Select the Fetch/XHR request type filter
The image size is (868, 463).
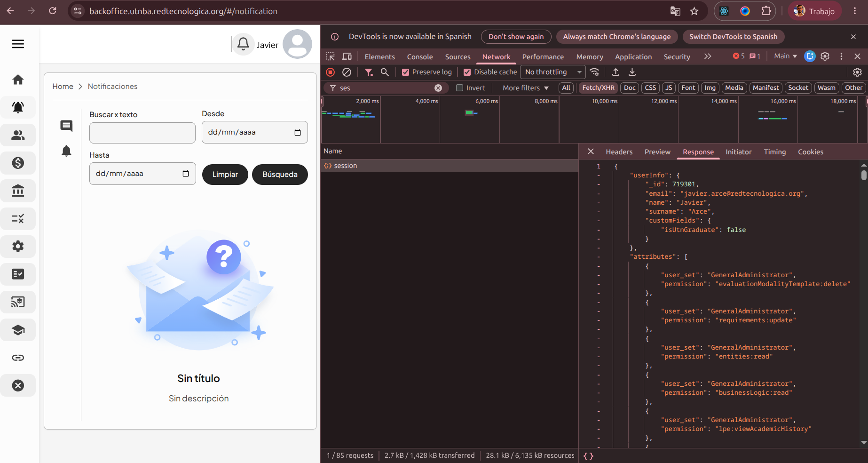click(598, 88)
